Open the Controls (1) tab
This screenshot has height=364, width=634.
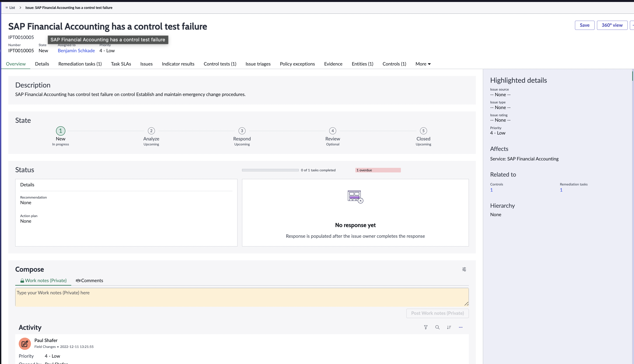tap(394, 64)
